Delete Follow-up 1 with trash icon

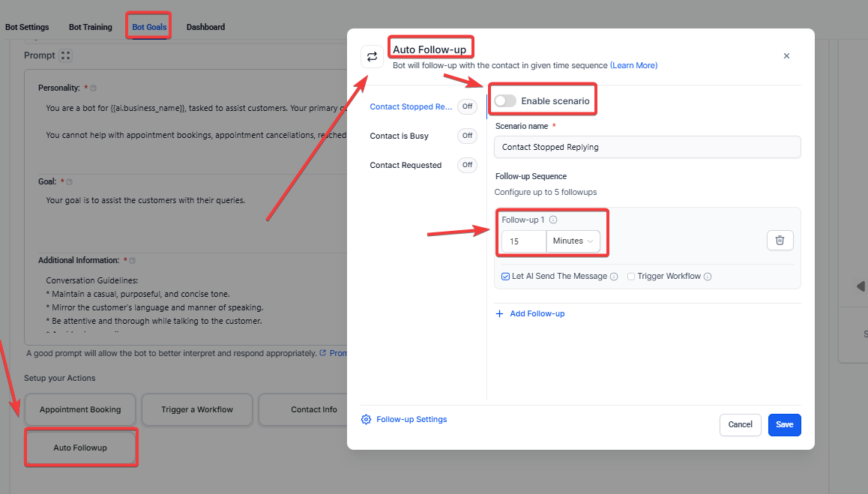[780, 241]
